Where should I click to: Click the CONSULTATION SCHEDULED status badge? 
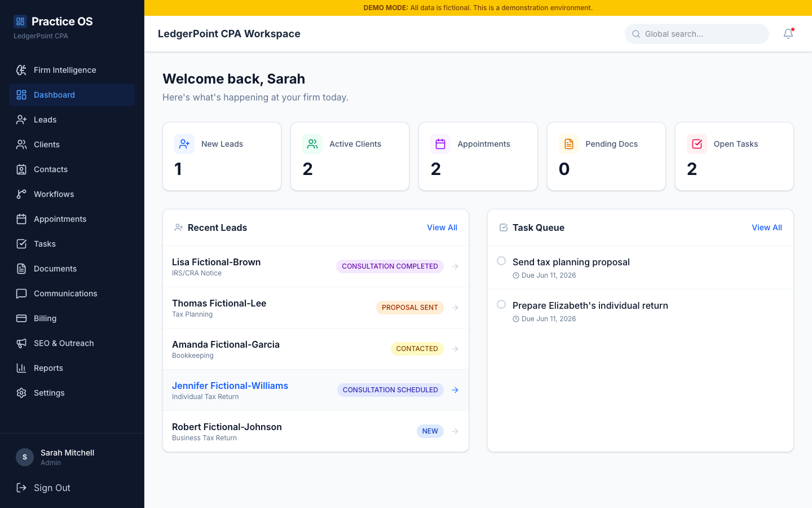coord(390,390)
